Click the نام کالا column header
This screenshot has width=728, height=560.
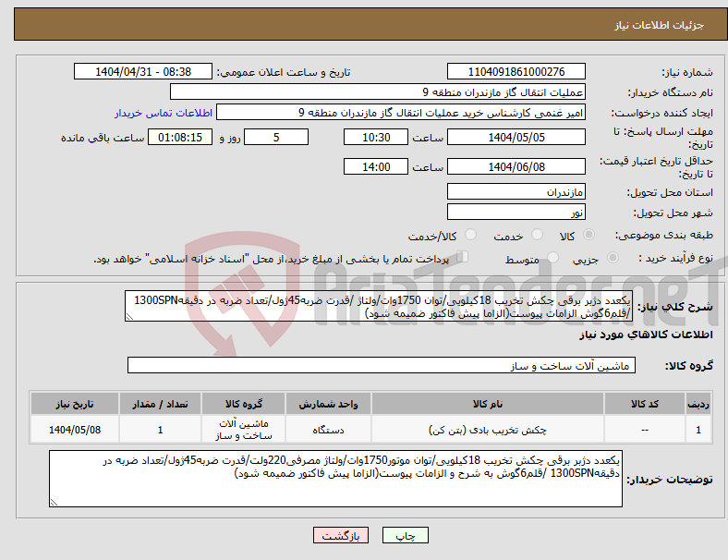click(488, 404)
